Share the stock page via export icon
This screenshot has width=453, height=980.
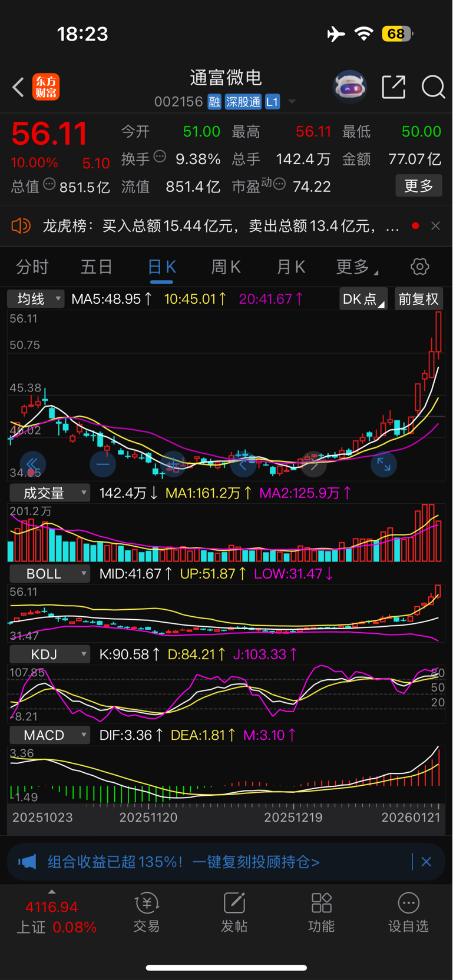coord(394,87)
